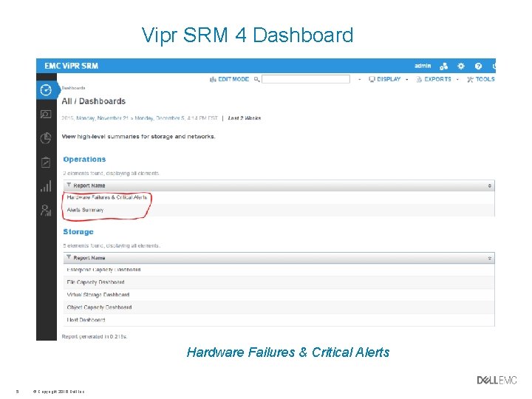The width and height of the screenshot is (532, 399).
Task: Click the Operations section heading
Action: tap(84, 159)
